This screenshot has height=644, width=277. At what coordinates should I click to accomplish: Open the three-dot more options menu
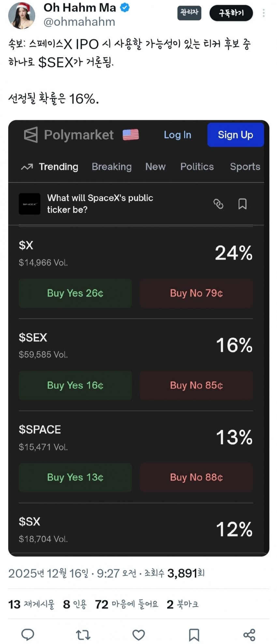tap(263, 13)
